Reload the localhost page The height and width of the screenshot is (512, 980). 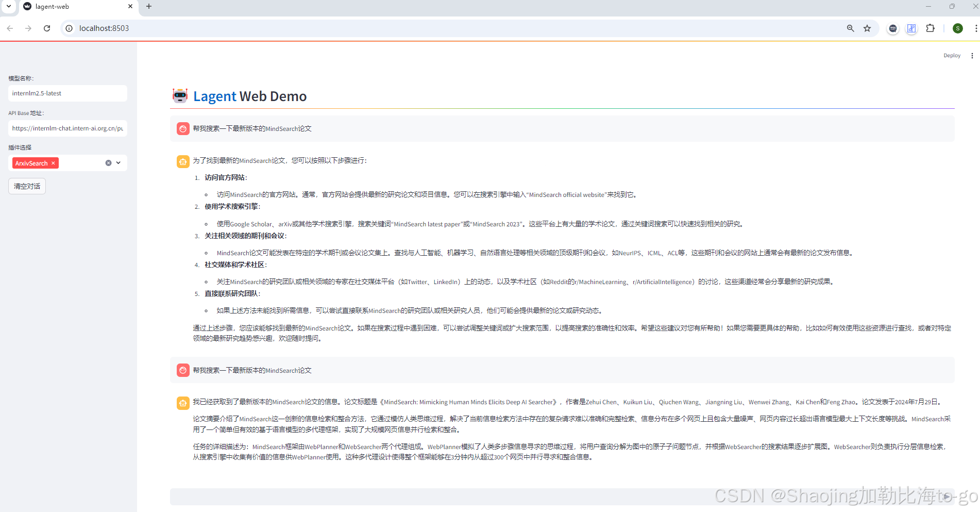click(x=47, y=28)
